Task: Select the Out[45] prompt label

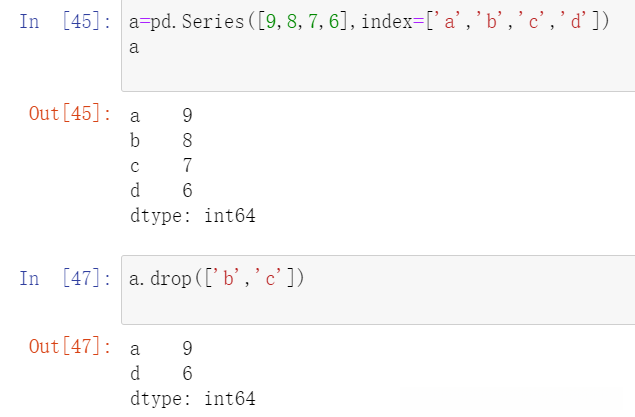Action: click(x=70, y=113)
